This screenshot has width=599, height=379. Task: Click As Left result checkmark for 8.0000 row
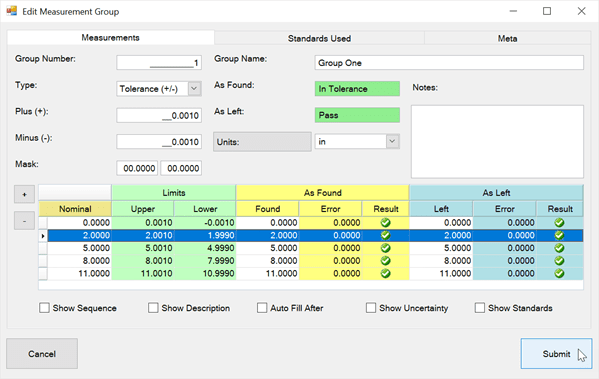pyautogui.click(x=559, y=261)
